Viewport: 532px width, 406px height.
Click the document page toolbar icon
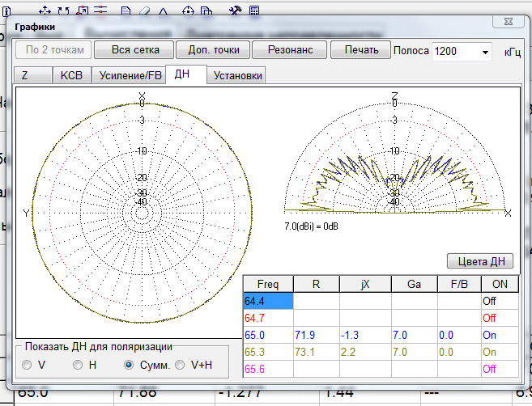tap(126, 11)
